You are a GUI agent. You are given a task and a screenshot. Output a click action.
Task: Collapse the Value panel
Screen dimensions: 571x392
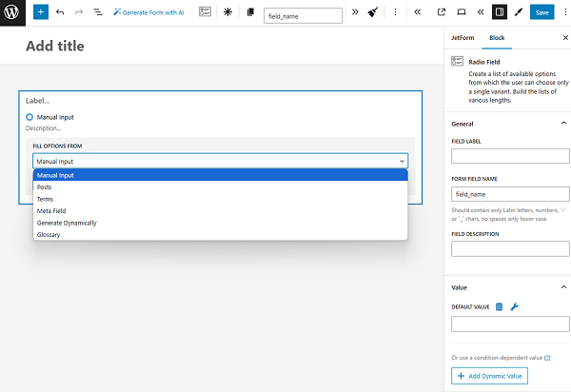[x=563, y=287]
